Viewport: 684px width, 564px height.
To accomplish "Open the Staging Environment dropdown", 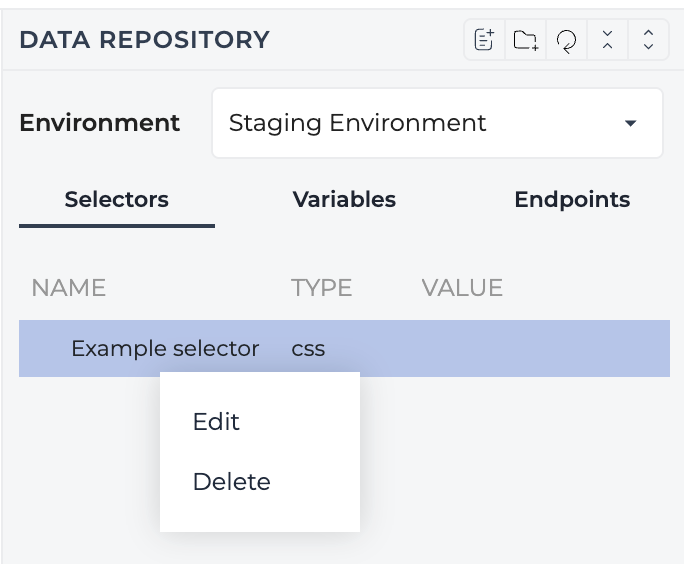I will pos(437,123).
